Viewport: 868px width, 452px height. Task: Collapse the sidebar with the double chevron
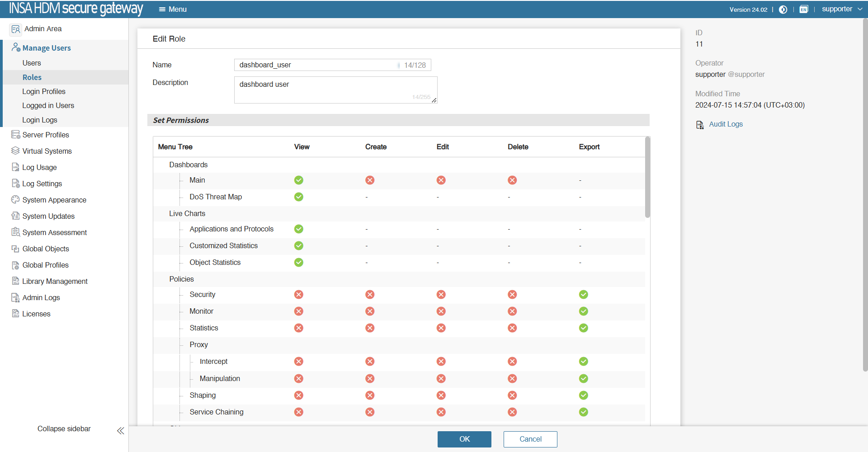click(x=120, y=431)
